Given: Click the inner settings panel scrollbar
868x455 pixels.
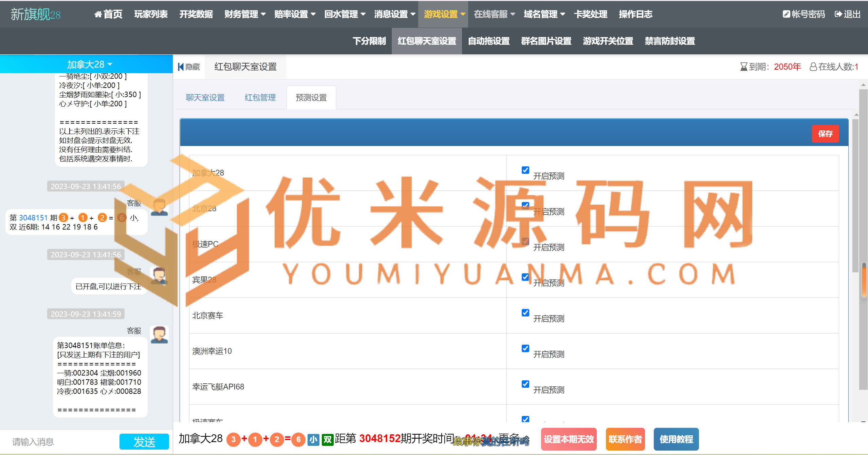Looking at the screenshot, I should (855, 195).
